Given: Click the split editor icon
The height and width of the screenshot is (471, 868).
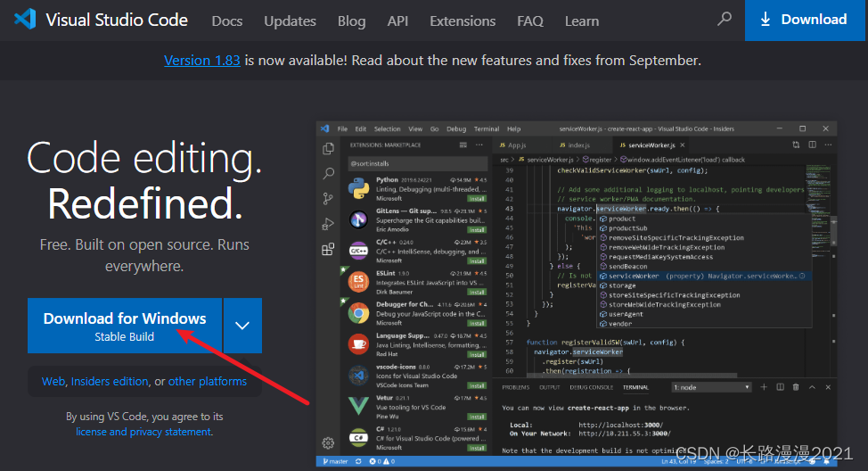Looking at the screenshot, I should 812,145.
